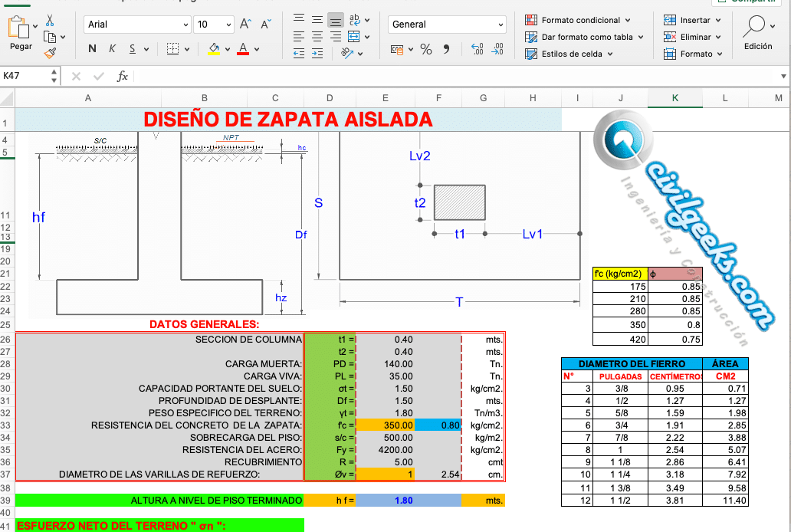Select column E header
Image resolution: width=791 pixels, height=532 pixels.
click(x=385, y=98)
